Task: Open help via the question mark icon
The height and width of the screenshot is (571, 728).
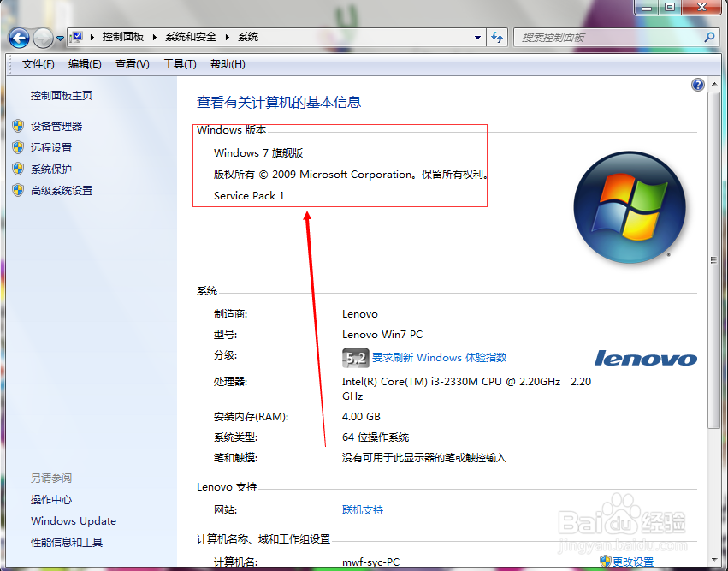Action: 698,84
